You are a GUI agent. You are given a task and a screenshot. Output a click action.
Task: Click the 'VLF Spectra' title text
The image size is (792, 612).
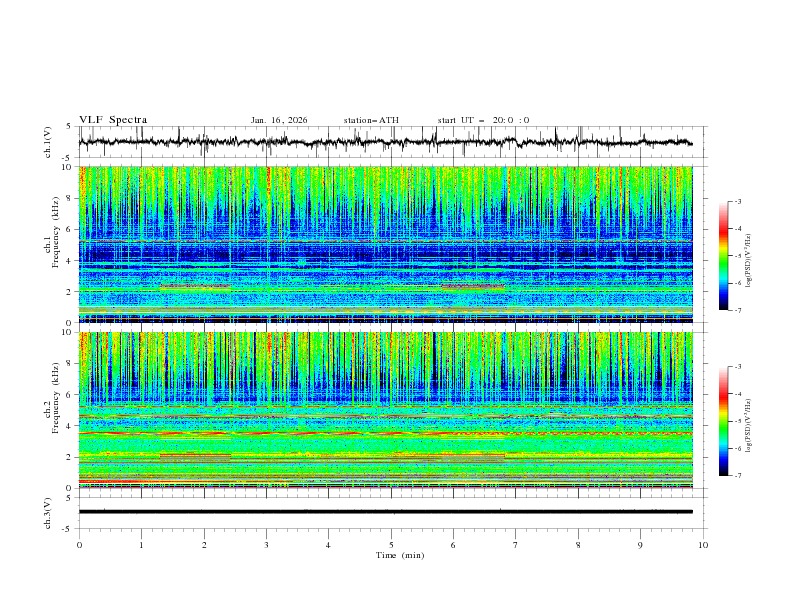[113, 120]
